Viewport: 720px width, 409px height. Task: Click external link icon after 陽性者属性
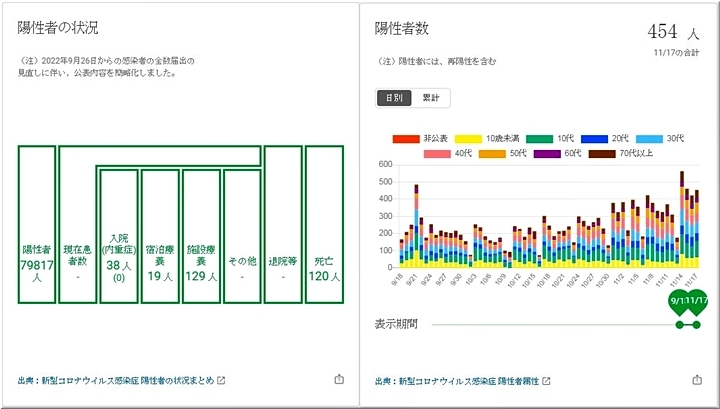pos(545,381)
